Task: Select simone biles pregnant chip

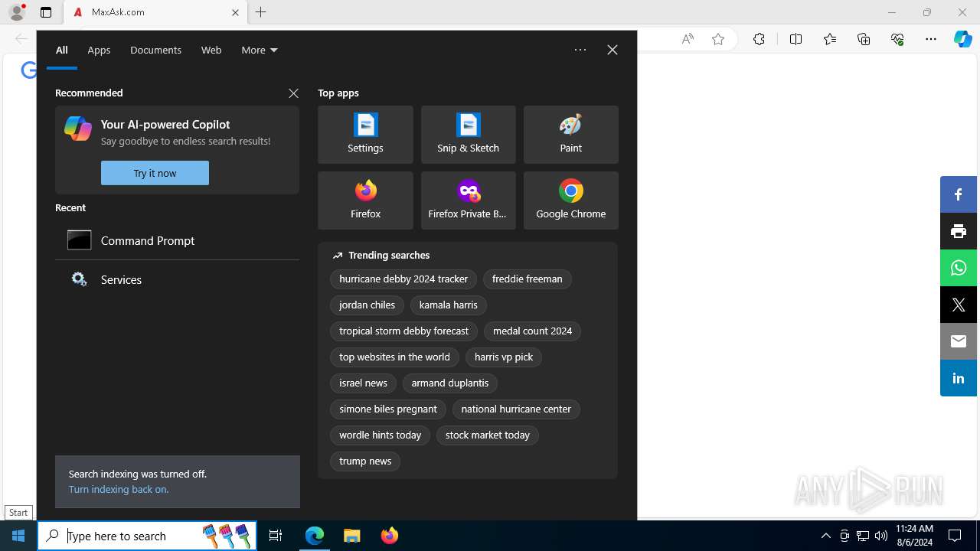Action: [x=388, y=409]
